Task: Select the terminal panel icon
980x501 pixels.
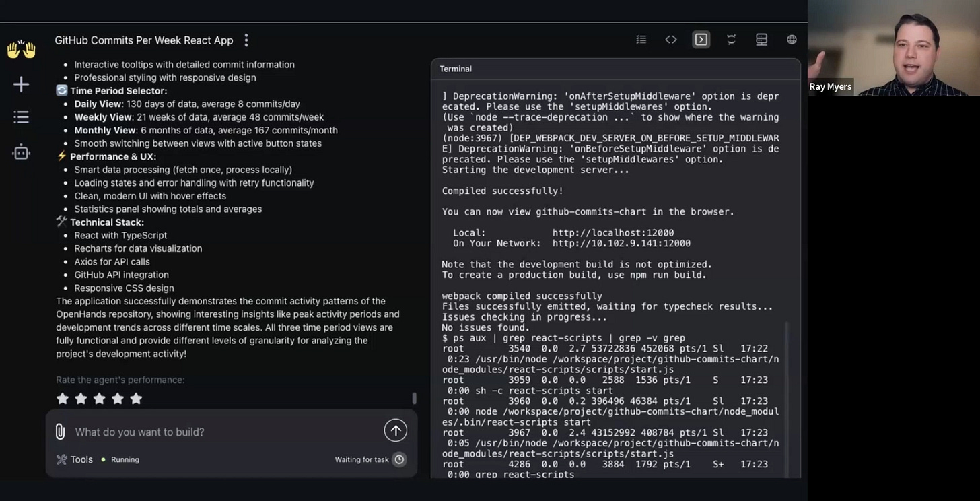Action: pyautogui.click(x=701, y=40)
